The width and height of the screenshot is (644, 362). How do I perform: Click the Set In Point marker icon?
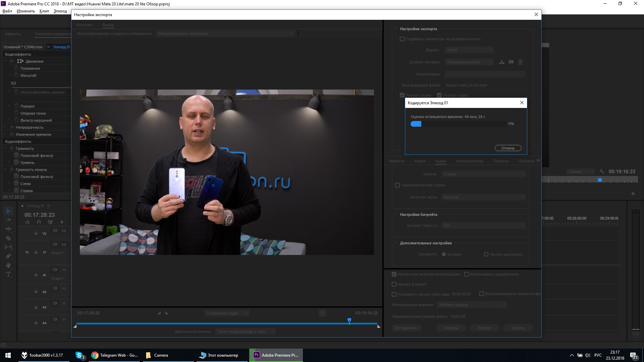(159, 313)
